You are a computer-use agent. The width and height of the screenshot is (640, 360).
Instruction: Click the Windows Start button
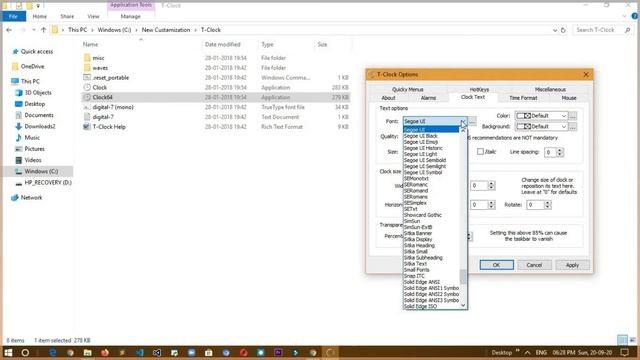[x=8, y=352]
